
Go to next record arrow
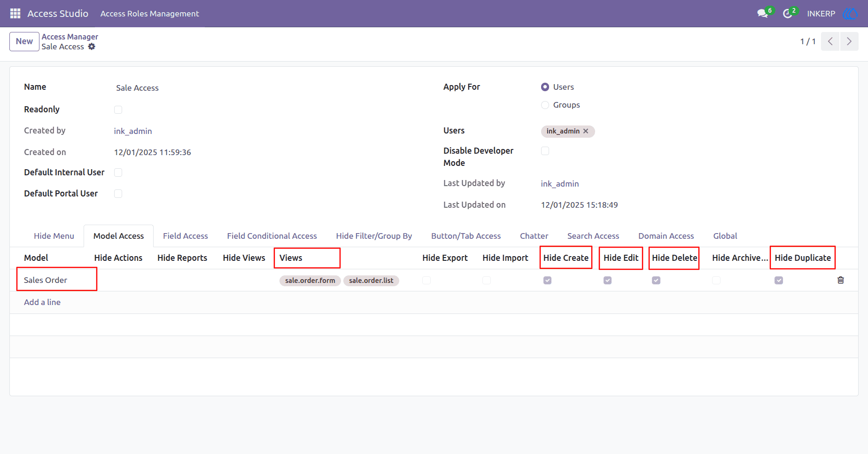[849, 41]
